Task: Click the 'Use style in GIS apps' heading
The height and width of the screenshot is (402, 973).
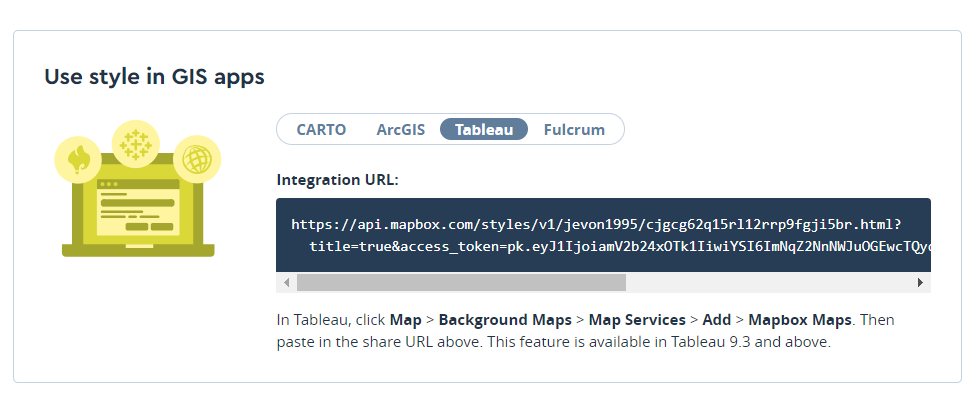Action: [x=154, y=77]
